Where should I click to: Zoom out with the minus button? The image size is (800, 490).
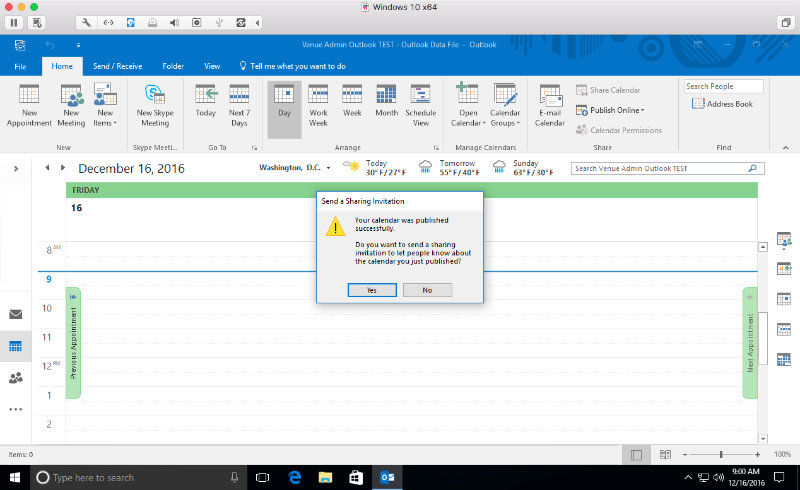(x=685, y=454)
